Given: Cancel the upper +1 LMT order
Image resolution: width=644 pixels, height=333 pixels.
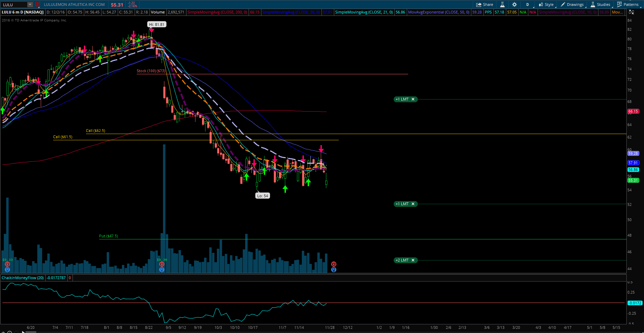Looking at the screenshot, I should [413, 99].
